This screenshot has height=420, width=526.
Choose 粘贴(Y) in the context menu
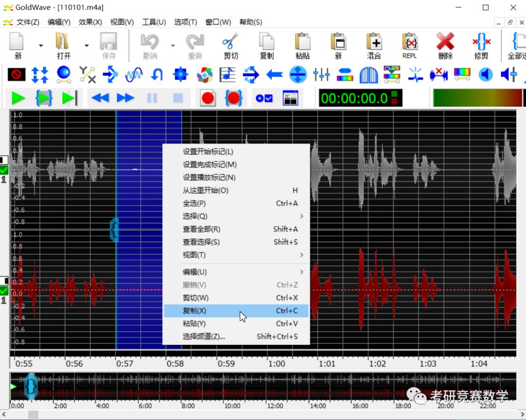236,324
